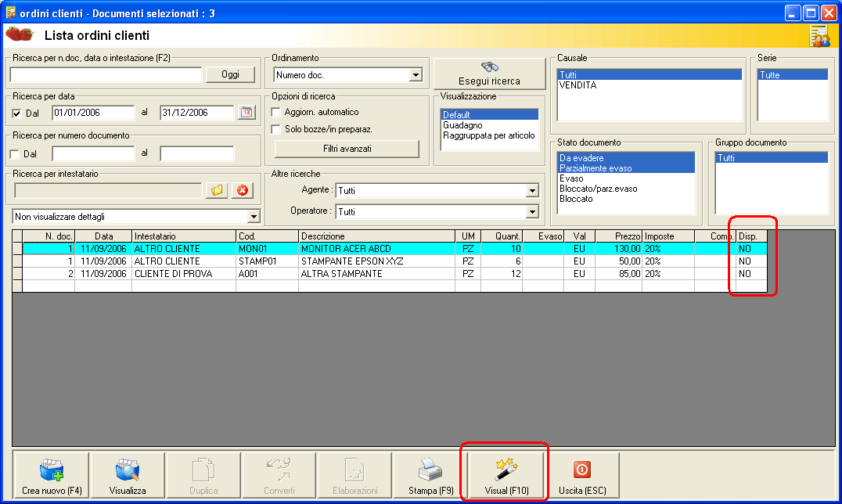The height and width of the screenshot is (504, 842).
Task: Select Da evadere in Stato documento
Action: (626, 158)
